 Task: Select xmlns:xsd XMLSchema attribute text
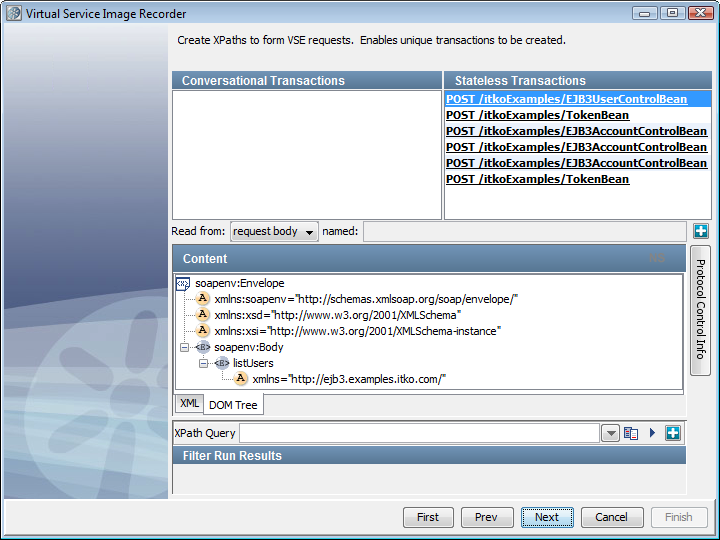click(338, 315)
